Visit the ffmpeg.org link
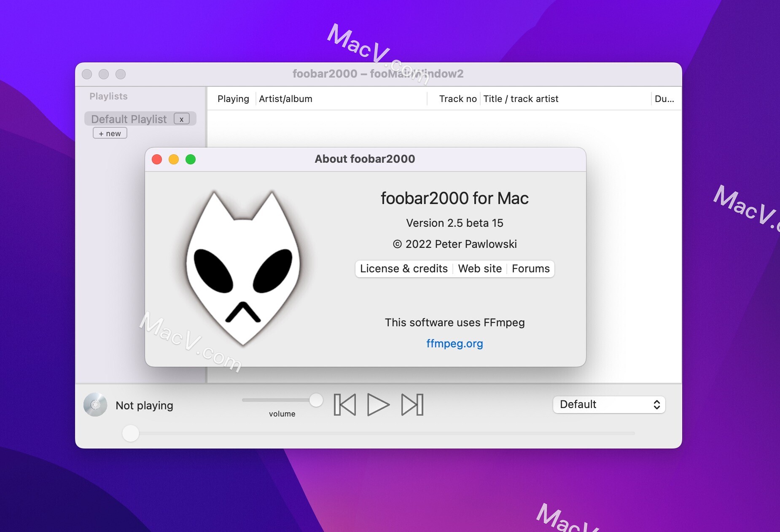780x532 pixels. pos(455,344)
